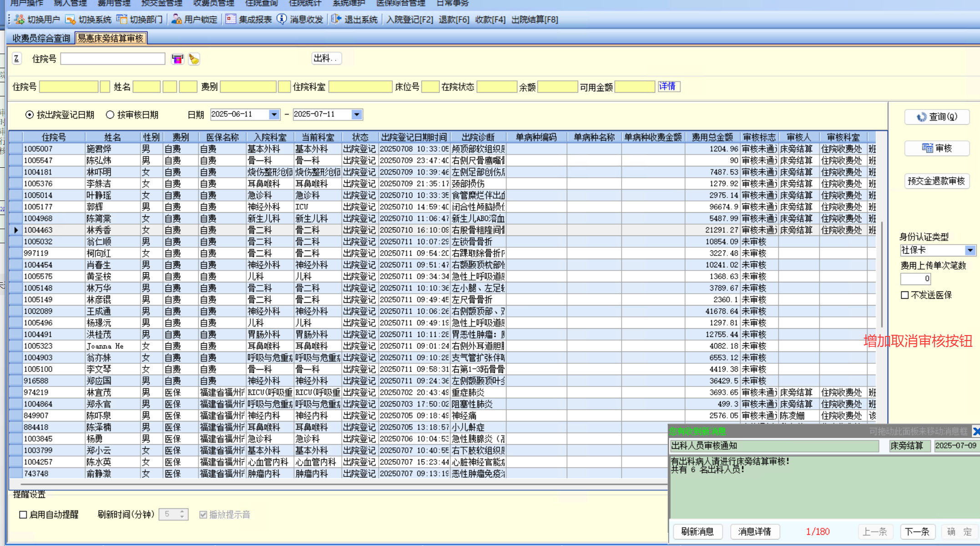Viewport: 980px width, 546px height.
Task: Expand 身份认证类型 社保卡 dropdown
Action: click(x=970, y=250)
